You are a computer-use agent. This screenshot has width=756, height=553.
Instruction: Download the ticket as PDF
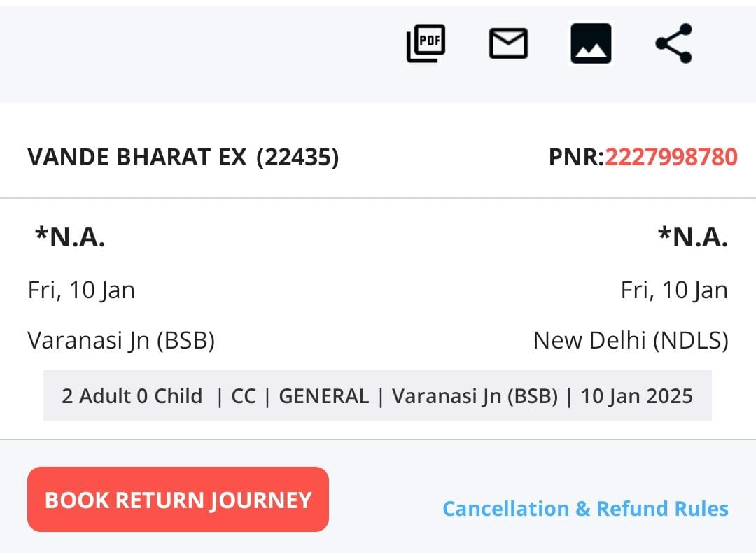426,43
